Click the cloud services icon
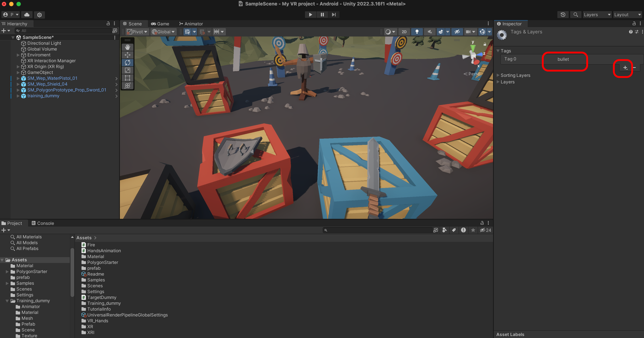Image resolution: width=644 pixels, height=338 pixels. pyautogui.click(x=27, y=15)
